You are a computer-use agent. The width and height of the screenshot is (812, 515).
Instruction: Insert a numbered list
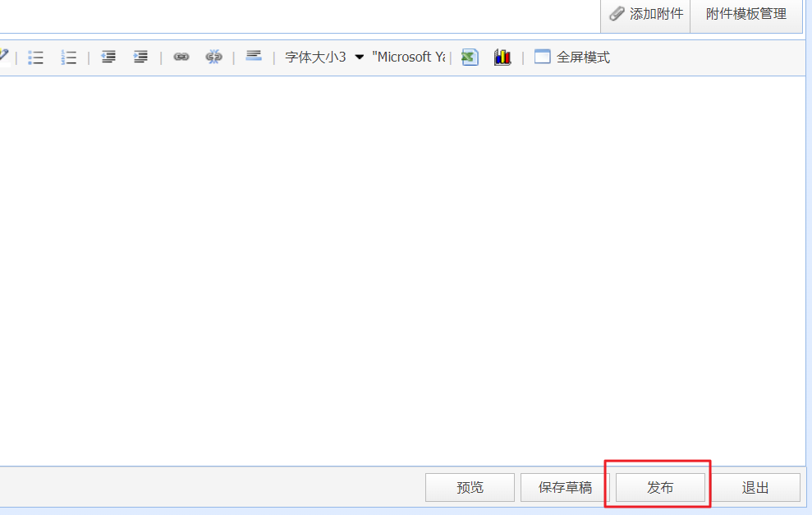tap(68, 57)
